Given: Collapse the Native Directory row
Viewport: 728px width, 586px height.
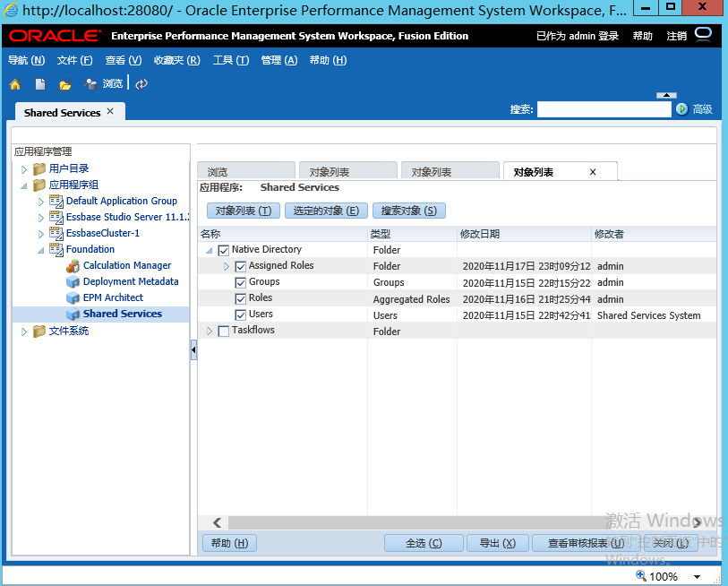Looking at the screenshot, I should pyautogui.click(x=210, y=251).
